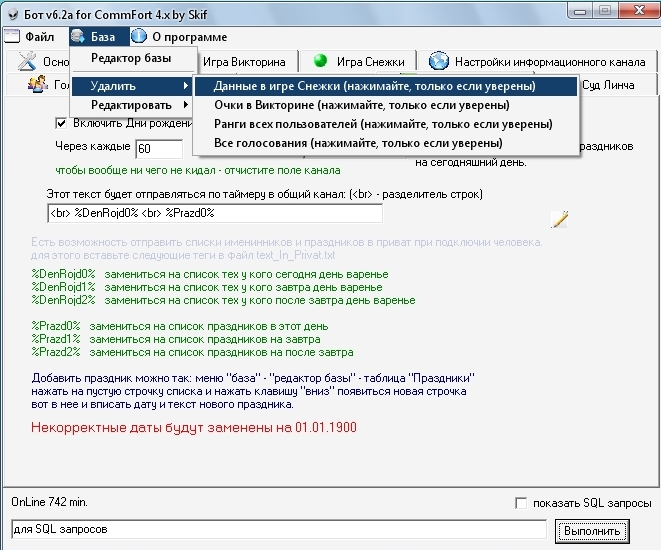This screenshot has width=661, height=550.
Task: Click the globe icon for Настройки информационного канала
Action: coord(438,61)
